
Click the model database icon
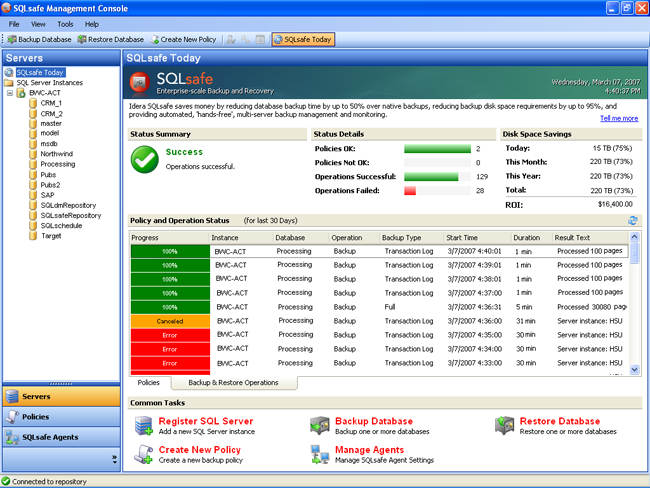(x=33, y=133)
